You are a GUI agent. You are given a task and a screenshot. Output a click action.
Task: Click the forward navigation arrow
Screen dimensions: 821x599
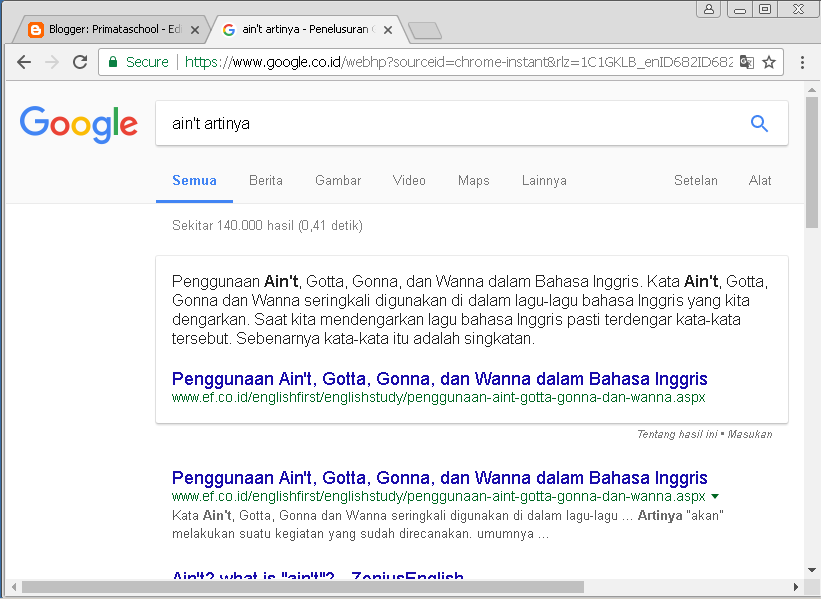click(x=52, y=62)
